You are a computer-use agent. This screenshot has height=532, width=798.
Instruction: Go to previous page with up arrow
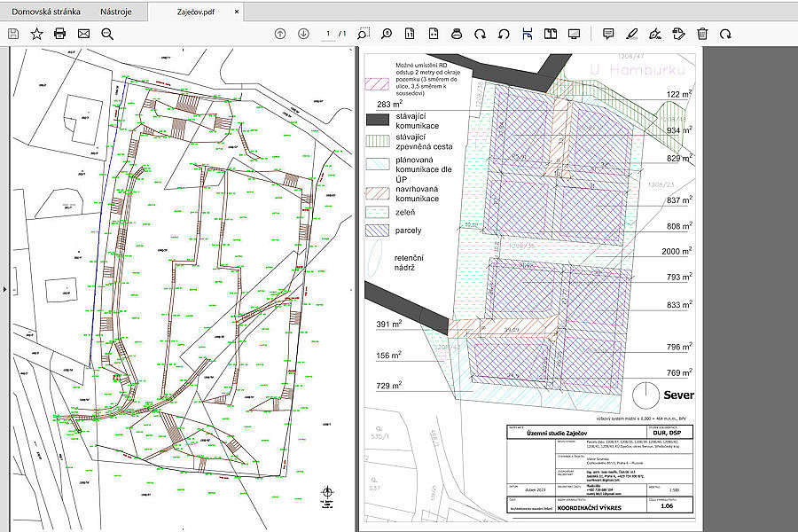pos(280,34)
